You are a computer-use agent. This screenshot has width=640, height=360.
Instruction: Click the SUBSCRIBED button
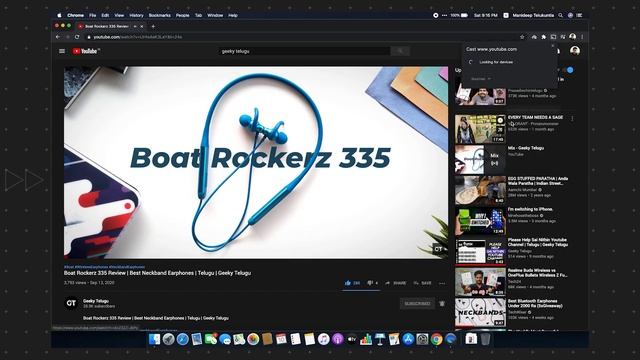(417, 304)
